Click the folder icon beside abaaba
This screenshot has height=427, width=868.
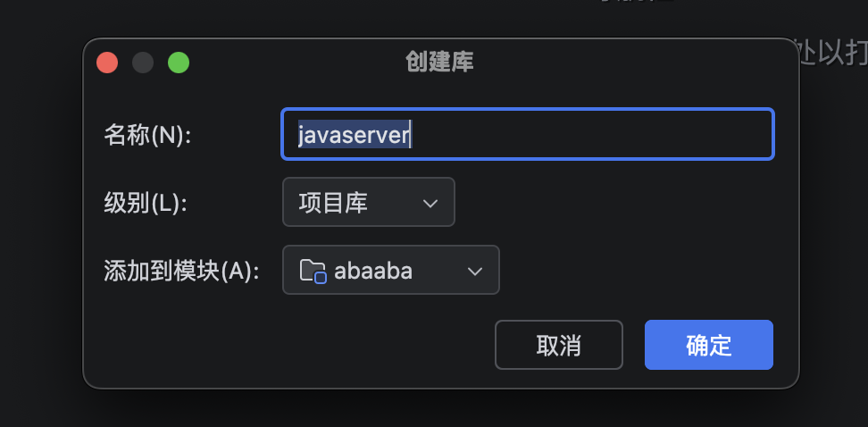312,271
